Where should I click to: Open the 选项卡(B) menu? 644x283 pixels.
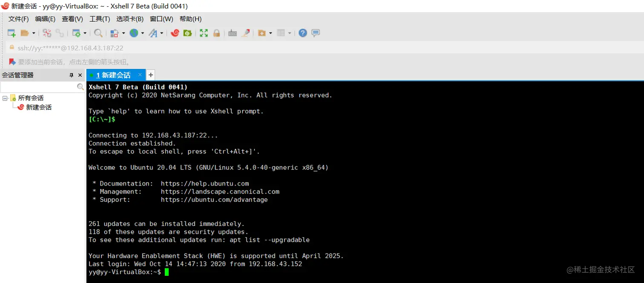click(x=130, y=19)
